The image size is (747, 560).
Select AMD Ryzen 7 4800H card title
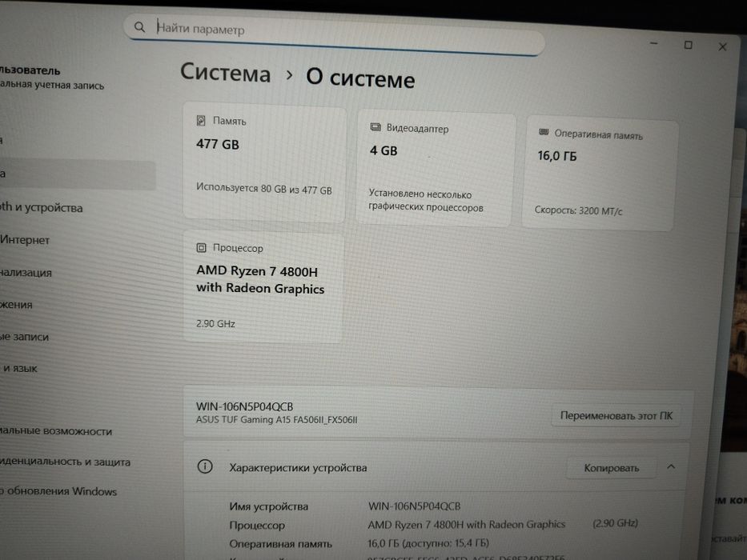point(260,279)
